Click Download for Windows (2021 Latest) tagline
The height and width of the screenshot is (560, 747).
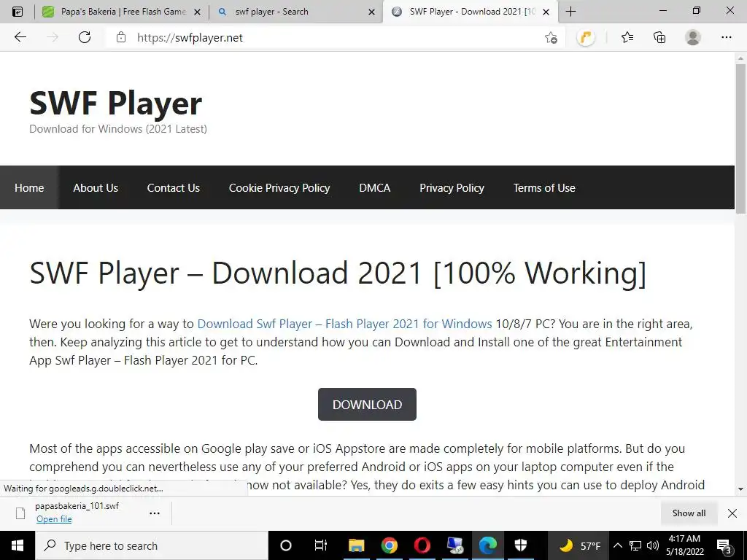tap(118, 129)
